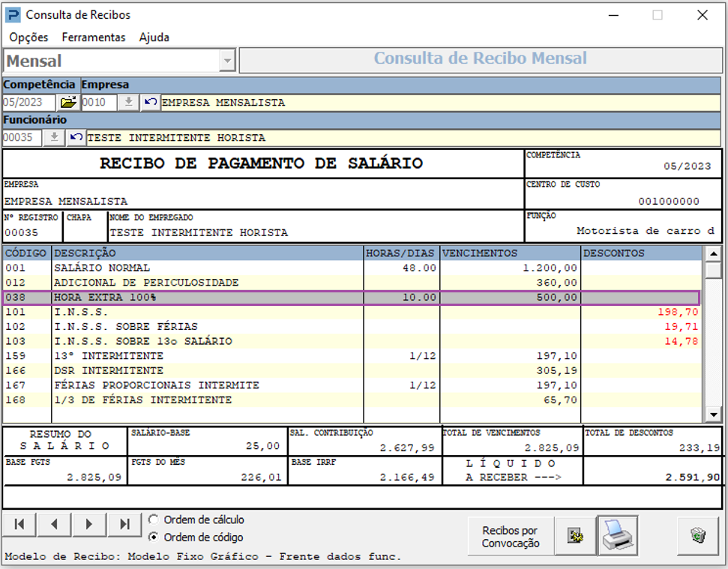The height and width of the screenshot is (569, 728).
Task: Select the 13º INTERMITENTE row
Action: click(x=352, y=356)
